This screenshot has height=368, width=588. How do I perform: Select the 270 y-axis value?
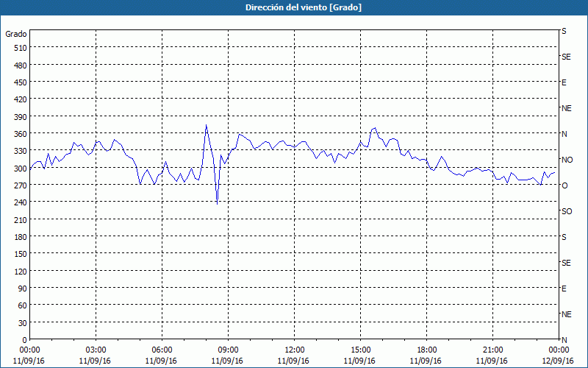21,185
